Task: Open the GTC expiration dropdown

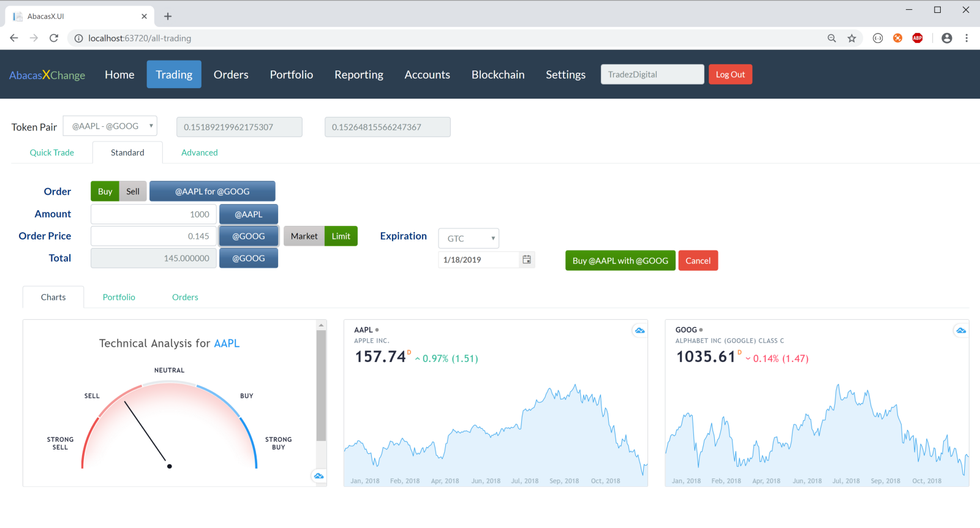Action: point(469,238)
